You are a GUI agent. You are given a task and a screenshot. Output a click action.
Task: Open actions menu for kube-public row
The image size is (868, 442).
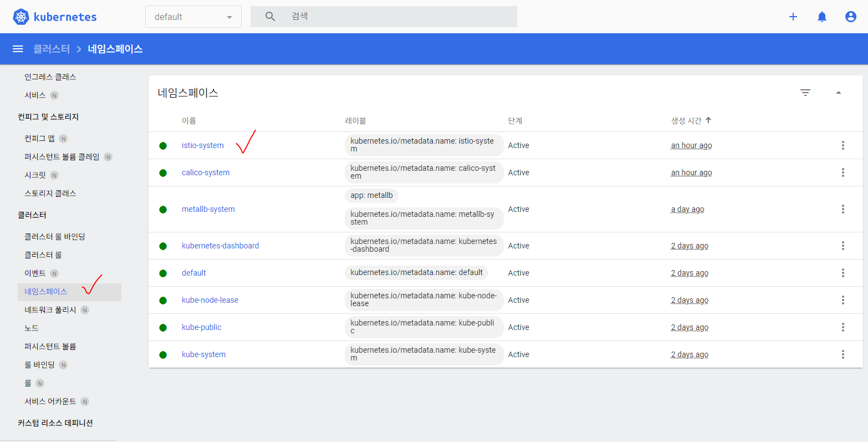point(843,327)
